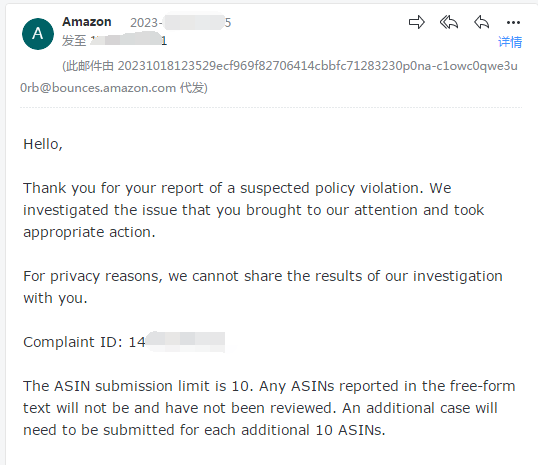Click the Complaint ID label

pos(73,342)
